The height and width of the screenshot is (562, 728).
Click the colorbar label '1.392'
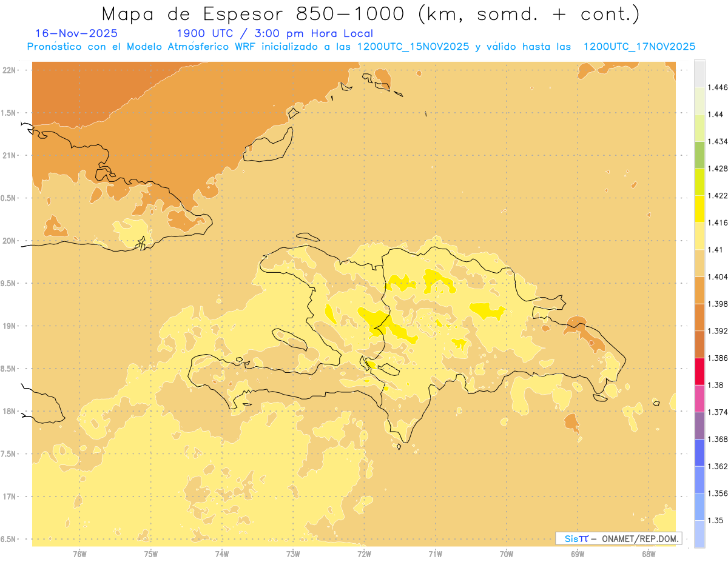pyautogui.click(x=719, y=330)
